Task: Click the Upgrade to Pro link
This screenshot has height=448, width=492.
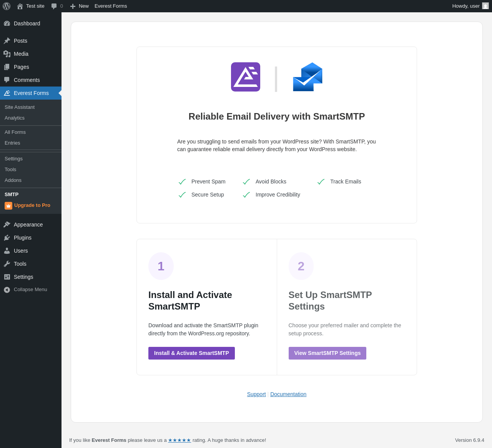Action: point(32,205)
